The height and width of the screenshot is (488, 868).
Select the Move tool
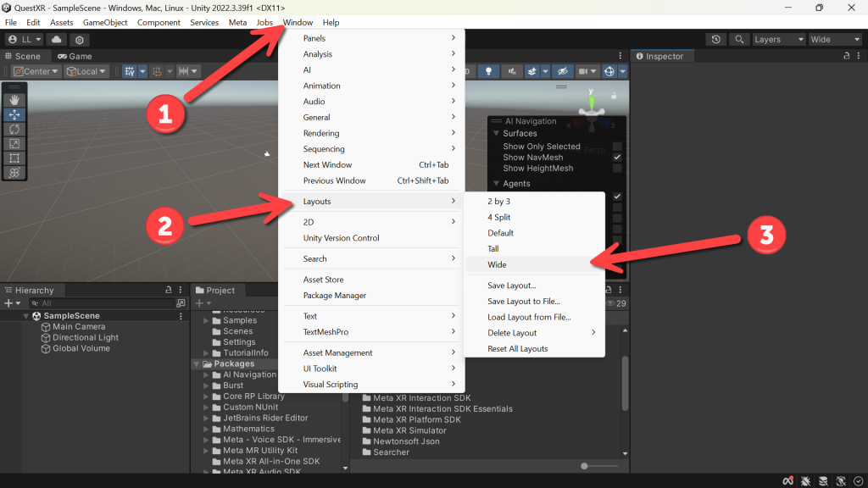tap(14, 114)
